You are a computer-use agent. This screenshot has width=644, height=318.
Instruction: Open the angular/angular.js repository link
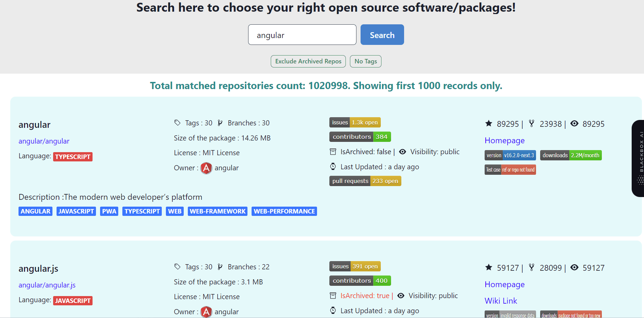coord(47,285)
